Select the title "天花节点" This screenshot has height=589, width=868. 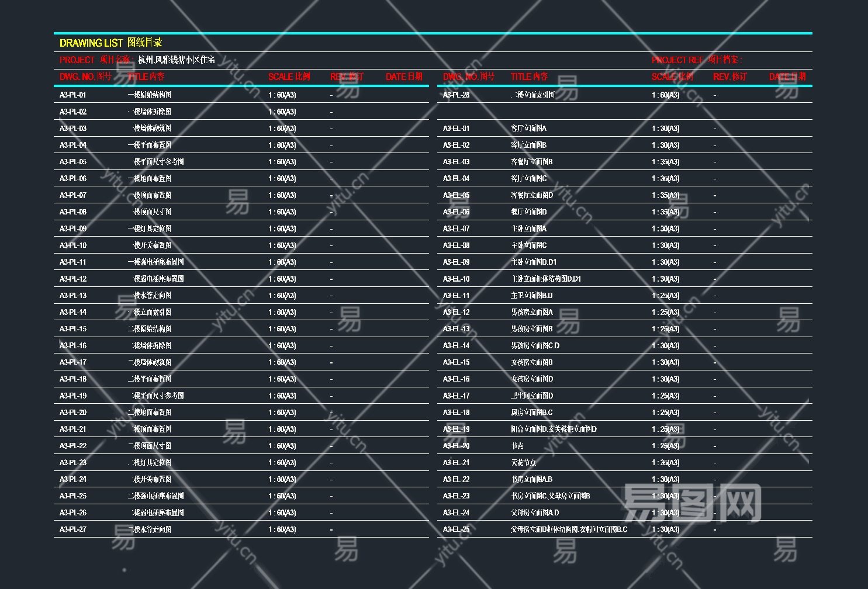524,463
